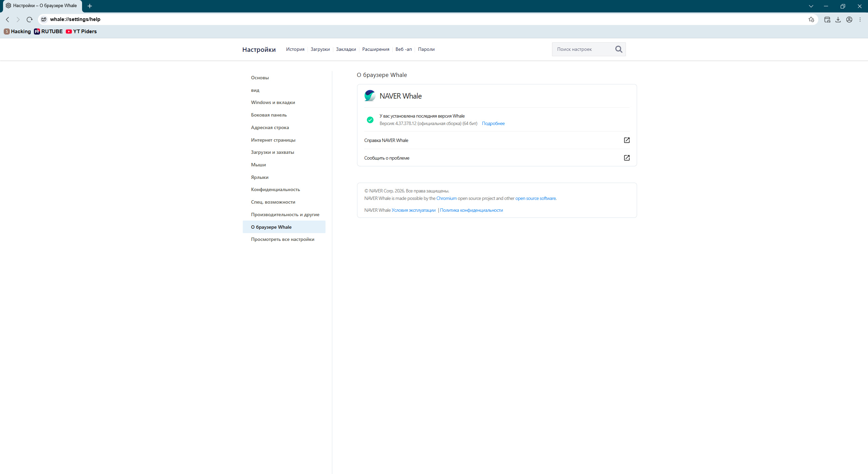Open the Сообщить о проблеме row
The image size is (868, 474).
tap(497, 158)
